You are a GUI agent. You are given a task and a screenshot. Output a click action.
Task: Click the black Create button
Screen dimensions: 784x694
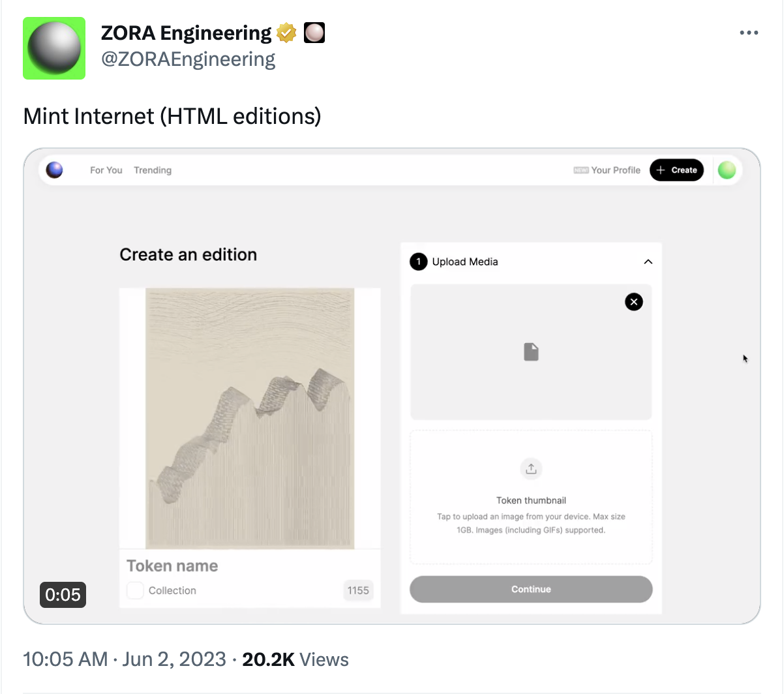click(676, 170)
